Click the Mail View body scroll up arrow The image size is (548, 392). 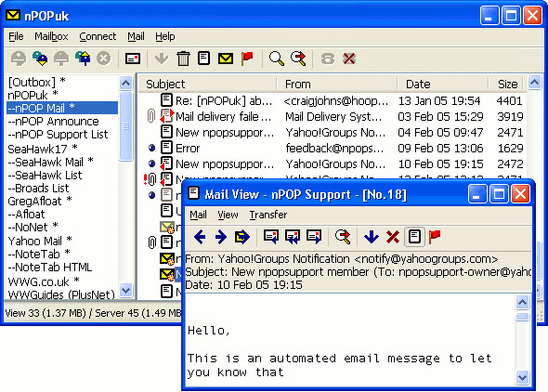[523, 302]
